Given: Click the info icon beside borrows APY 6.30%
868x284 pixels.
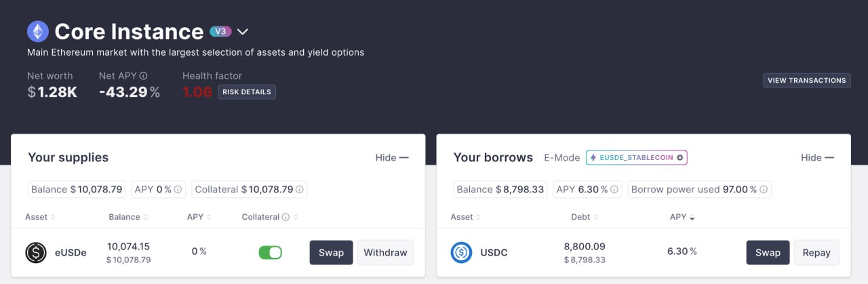Looking at the screenshot, I should pyautogui.click(x=614, y=190).
